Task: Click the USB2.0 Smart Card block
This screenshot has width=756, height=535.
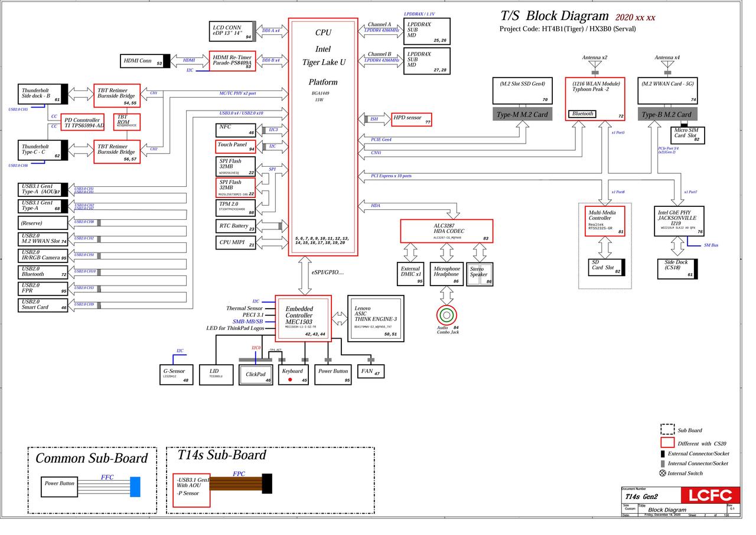Action: tap(43, 305)
